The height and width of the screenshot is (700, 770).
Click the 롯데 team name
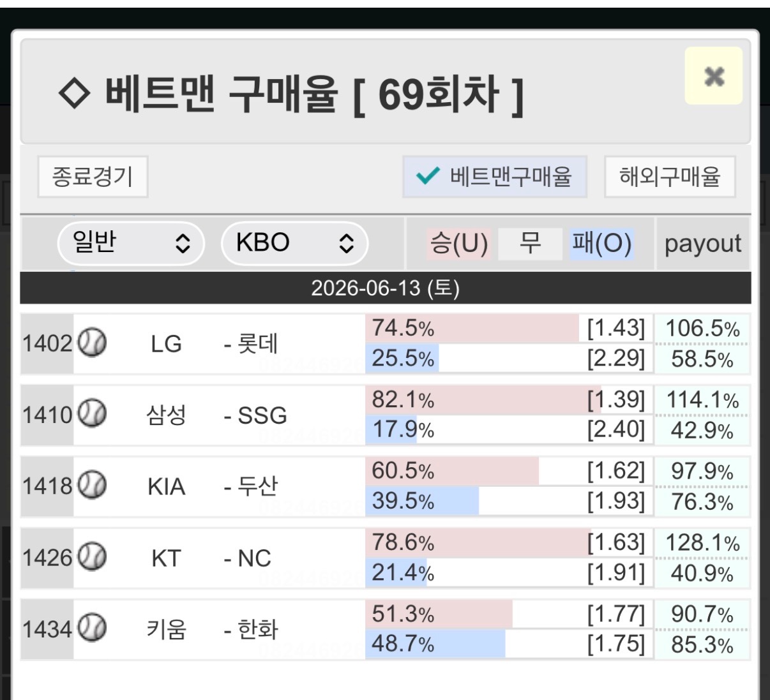257,344
